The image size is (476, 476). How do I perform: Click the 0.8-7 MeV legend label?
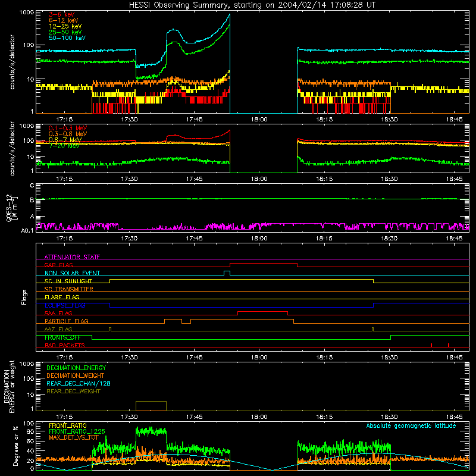coord(65,140)
